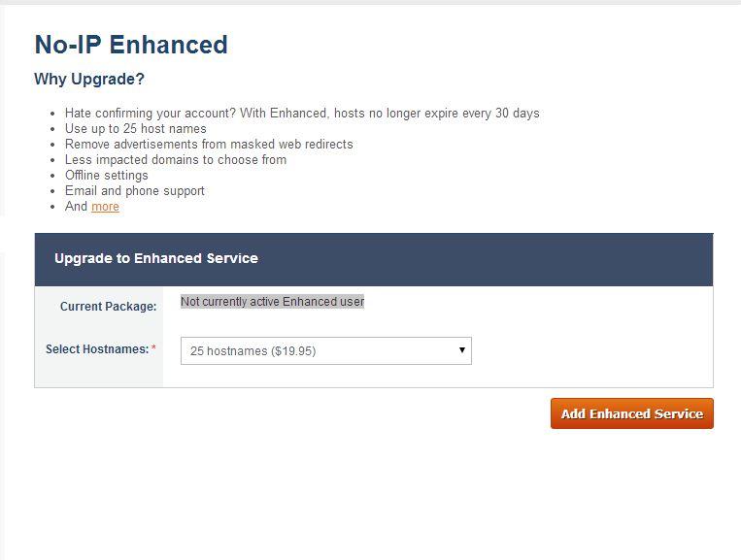Image resolution: width=741 pixels, height=560 pixels.
Task: Click the Select Hostnames dropdown arrow
Action: click(x=462, y=350)
